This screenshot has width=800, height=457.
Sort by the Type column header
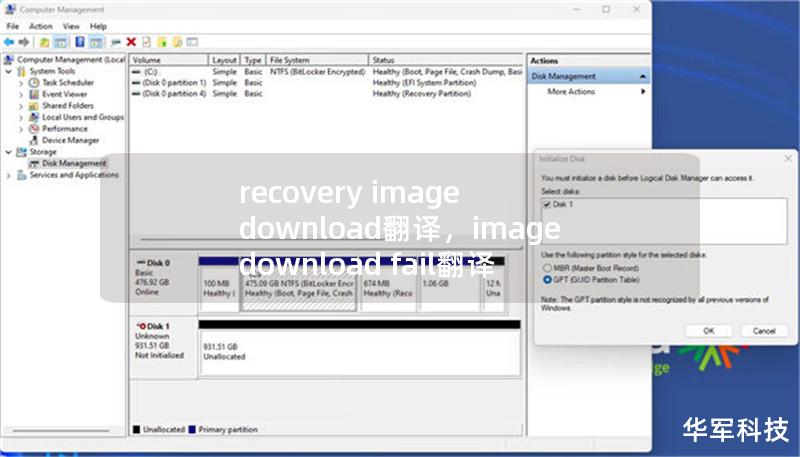(253, 60)
